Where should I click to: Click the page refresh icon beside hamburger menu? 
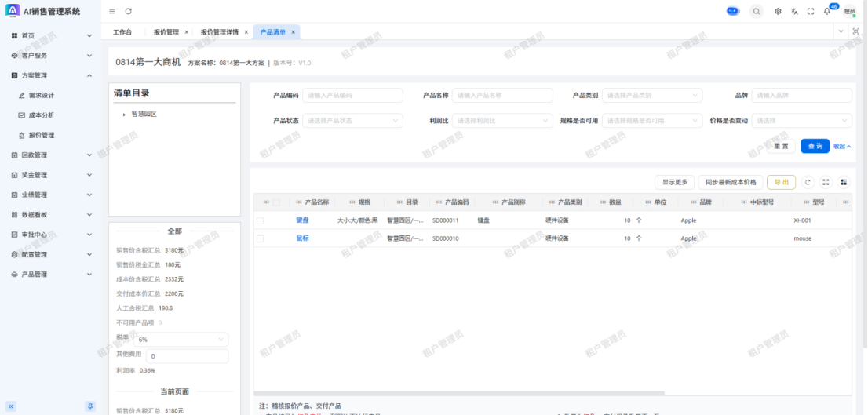point(129,11)
